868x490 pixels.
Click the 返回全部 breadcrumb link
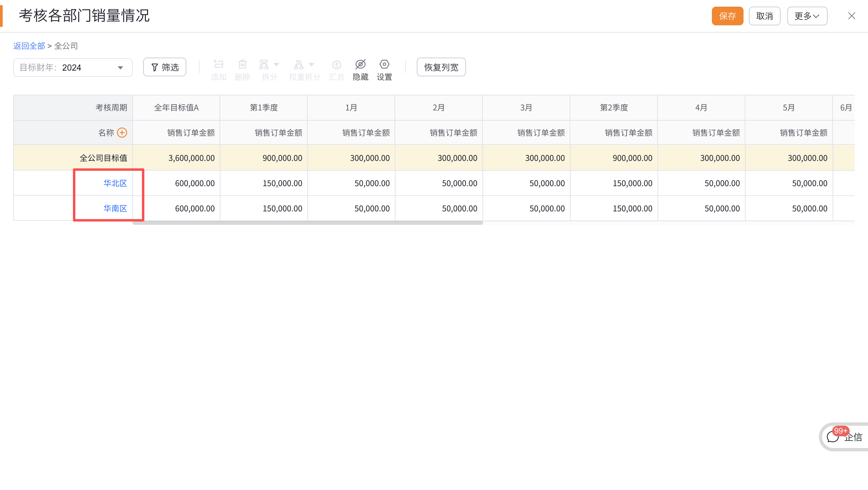pyautogui.click(x=29, y=46)
